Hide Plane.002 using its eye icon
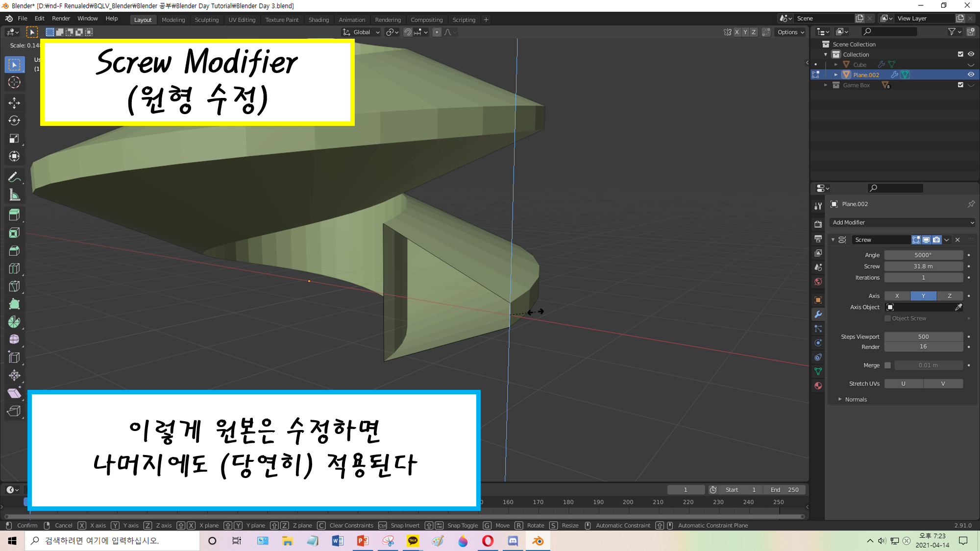 pos(971,74)
